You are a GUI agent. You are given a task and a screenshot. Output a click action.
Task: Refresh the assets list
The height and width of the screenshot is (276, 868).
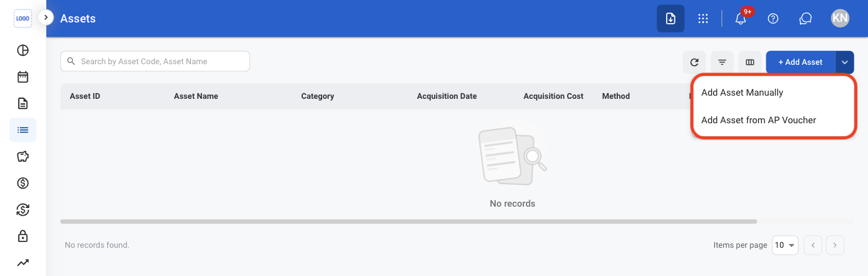pyautogui.click(x=694, y=62)
